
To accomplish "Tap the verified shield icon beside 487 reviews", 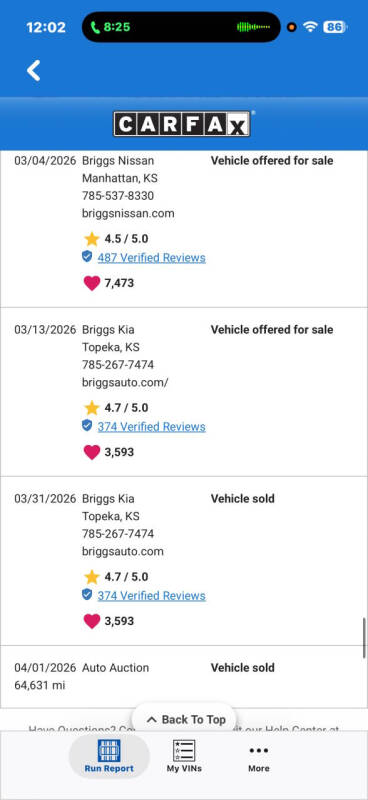I will [87, 257].
